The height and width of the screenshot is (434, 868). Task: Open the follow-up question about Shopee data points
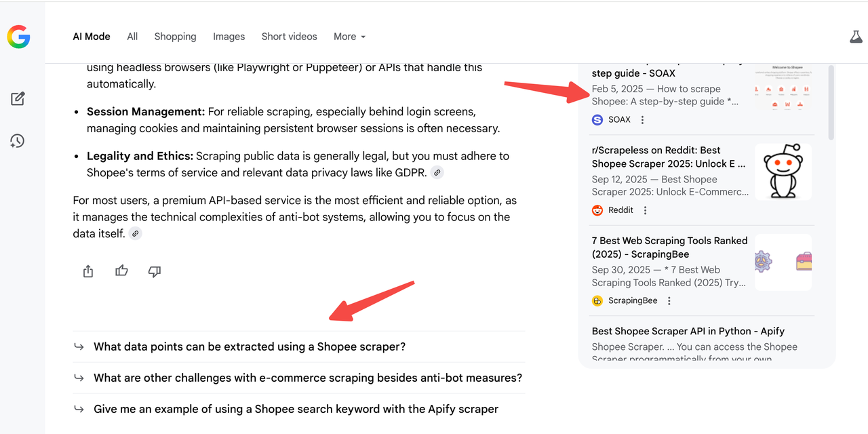(x=249, y=347)
